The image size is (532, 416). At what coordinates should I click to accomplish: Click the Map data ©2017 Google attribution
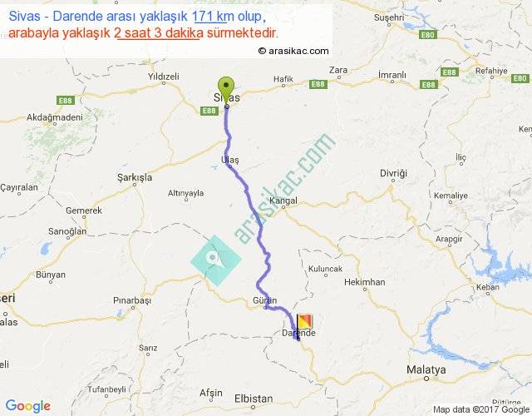(481, 409)
